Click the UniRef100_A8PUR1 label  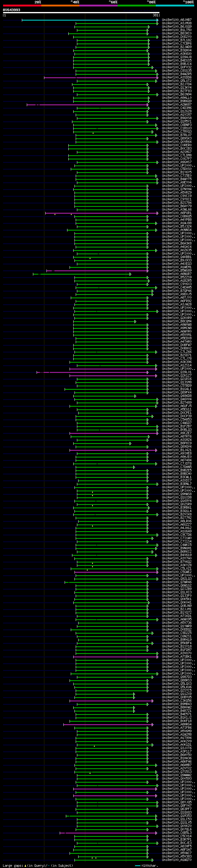tap(177, 213)
